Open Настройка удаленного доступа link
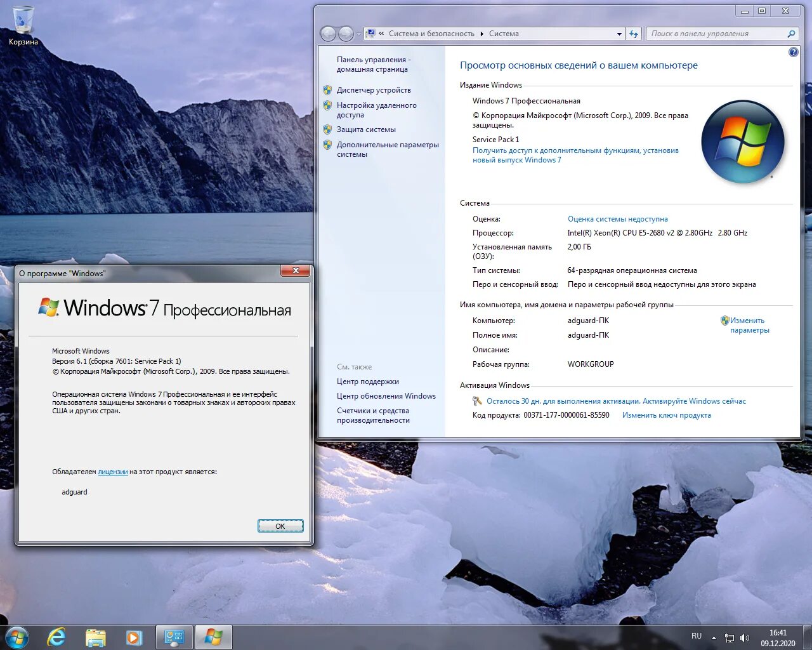This screenshot has width=812, height=650. click(376, 110)
